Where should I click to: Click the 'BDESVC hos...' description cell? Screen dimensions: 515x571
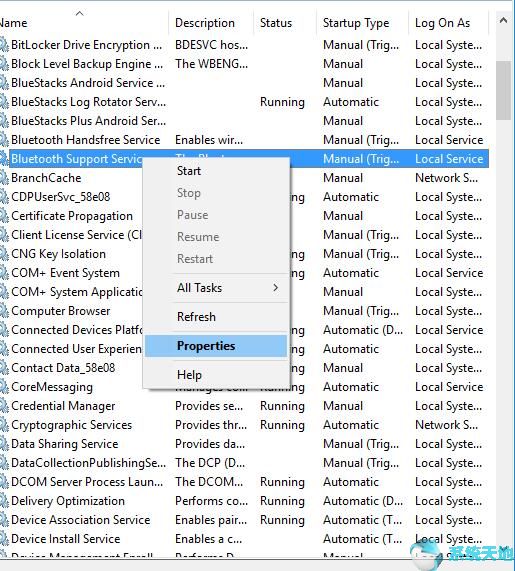coord(211,45)
